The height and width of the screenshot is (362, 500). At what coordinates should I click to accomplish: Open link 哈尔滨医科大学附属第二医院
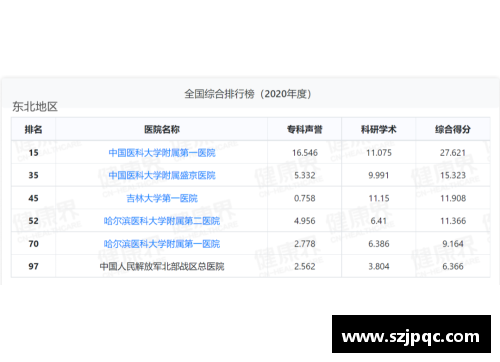pyautogui.click(x=162, y=221)
